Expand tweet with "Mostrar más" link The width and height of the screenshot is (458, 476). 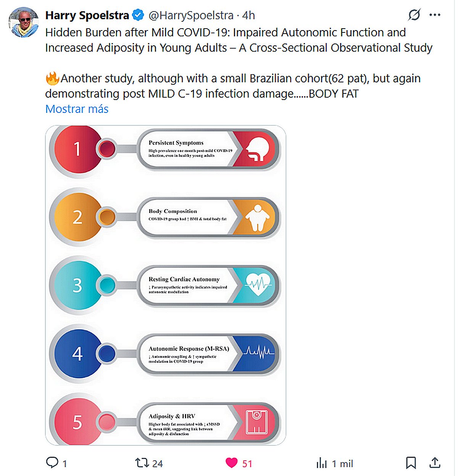77,109
